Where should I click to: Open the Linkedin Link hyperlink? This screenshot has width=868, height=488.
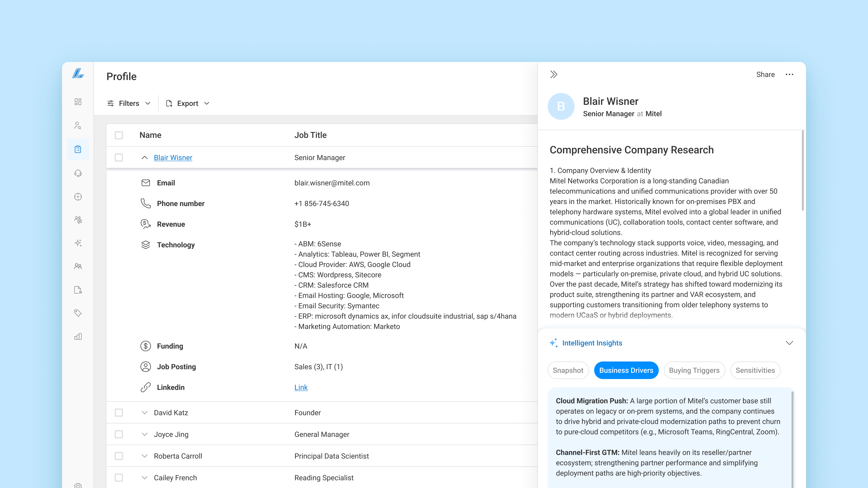click(x=301, y=387)
